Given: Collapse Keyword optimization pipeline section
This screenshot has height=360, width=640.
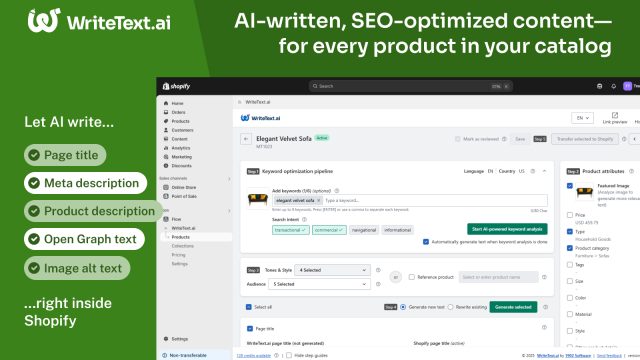Looking at the screenshot, I should click(544, 171).
